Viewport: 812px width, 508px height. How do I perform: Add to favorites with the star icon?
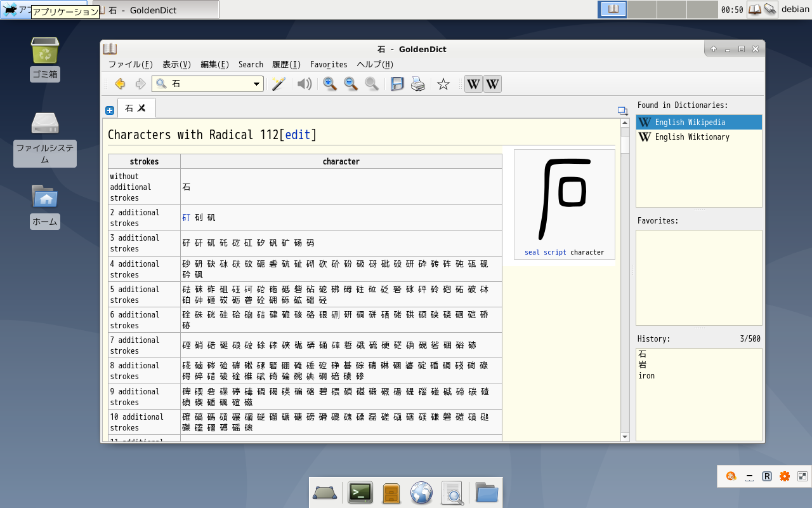(x=443, y=84)
